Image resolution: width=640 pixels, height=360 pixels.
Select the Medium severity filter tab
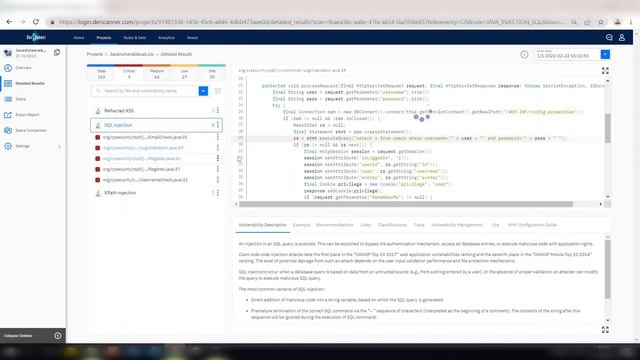point(157,73)
